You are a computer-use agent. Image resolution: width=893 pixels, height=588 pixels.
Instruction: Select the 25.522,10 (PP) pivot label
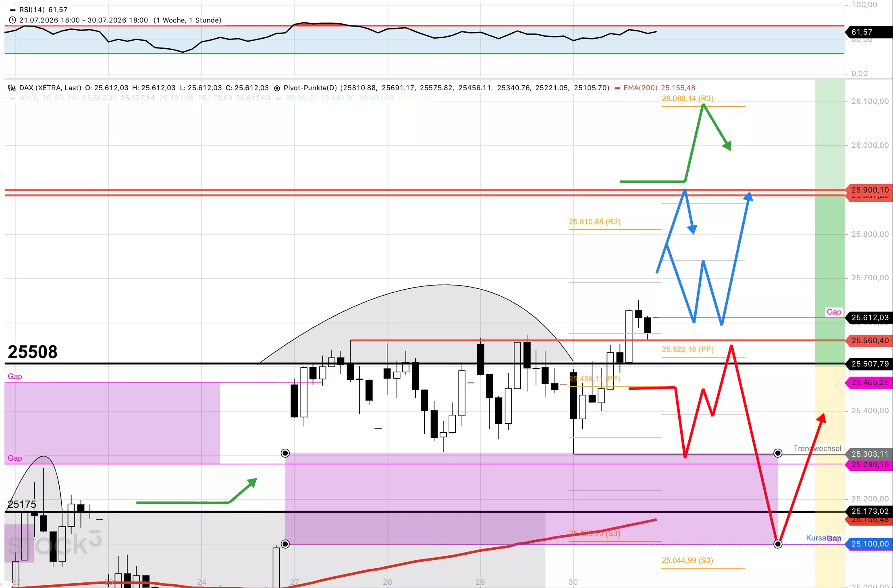click(687, 349)
